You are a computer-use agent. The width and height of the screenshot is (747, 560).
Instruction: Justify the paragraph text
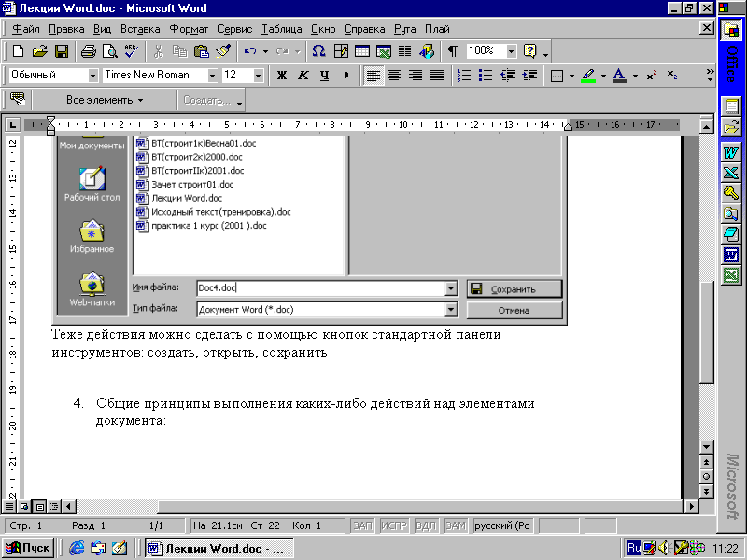(x=437, y=76)
